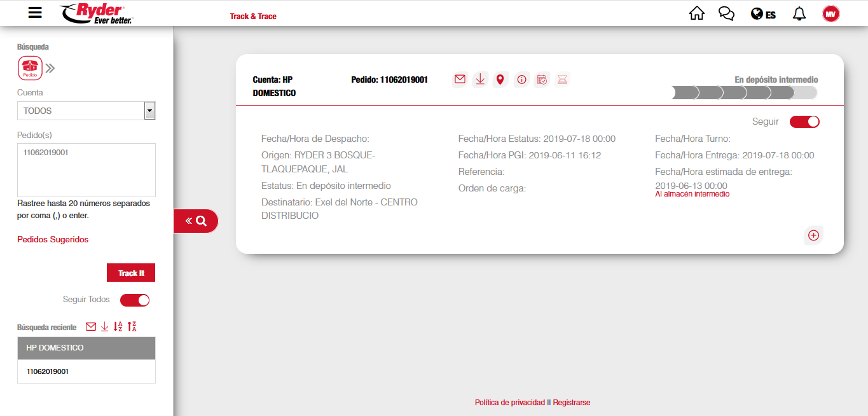
Task: Open the ES language selector
Action: (763, 14)
